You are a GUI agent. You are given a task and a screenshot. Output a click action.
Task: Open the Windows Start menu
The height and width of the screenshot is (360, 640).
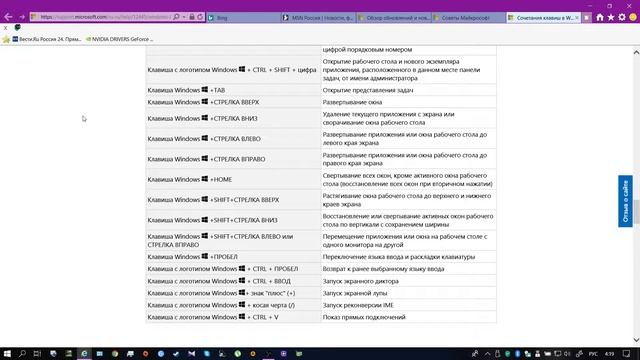click(x=7, y=353)
